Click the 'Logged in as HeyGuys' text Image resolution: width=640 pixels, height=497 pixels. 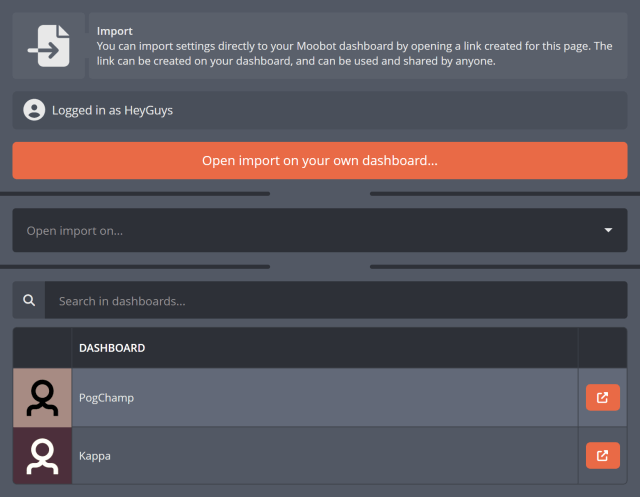click(x=112, y=110)
